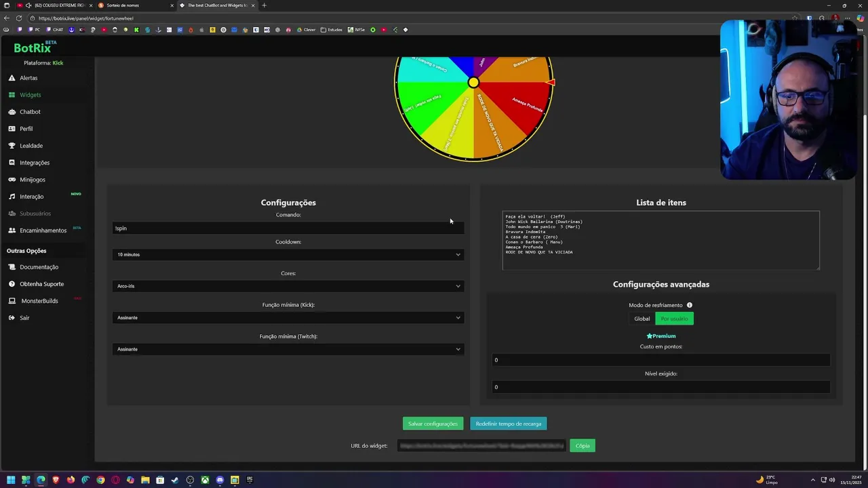This screenshot has width=868, height=488.
Task: Open Obtenha Suporte link
Action: pyautogui.click(x=42, y=284)
